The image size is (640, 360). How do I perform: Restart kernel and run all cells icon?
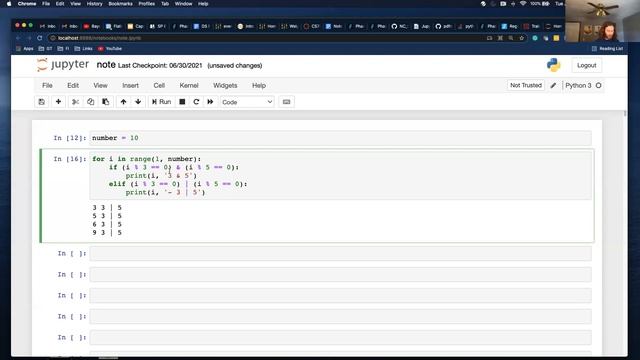(210, 102)
